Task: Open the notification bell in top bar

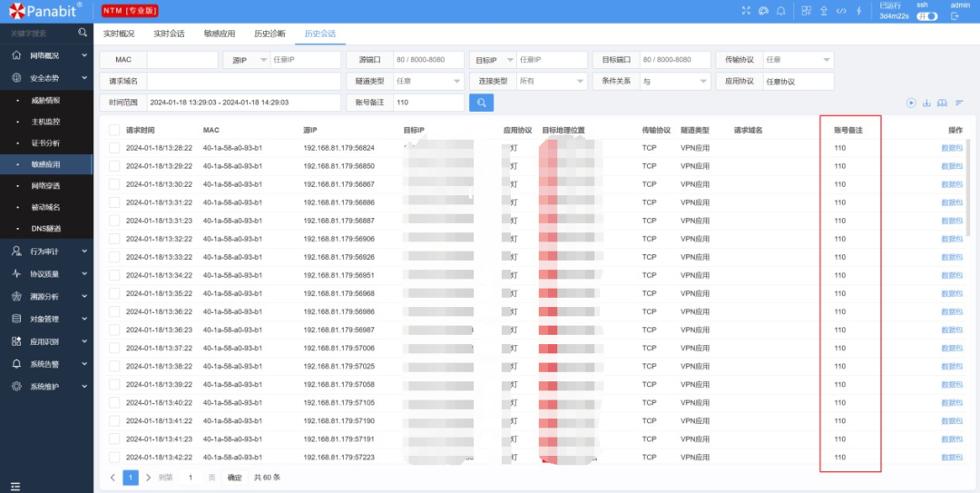Action: point(780,11)
